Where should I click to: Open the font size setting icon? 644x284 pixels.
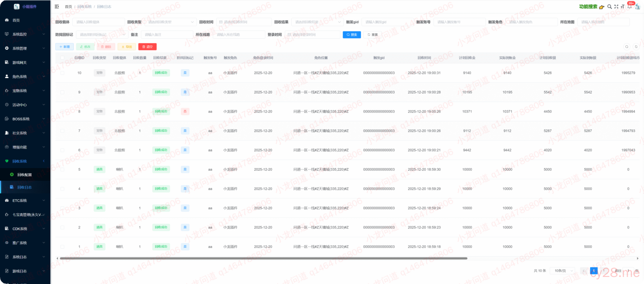tap(622, 7)
